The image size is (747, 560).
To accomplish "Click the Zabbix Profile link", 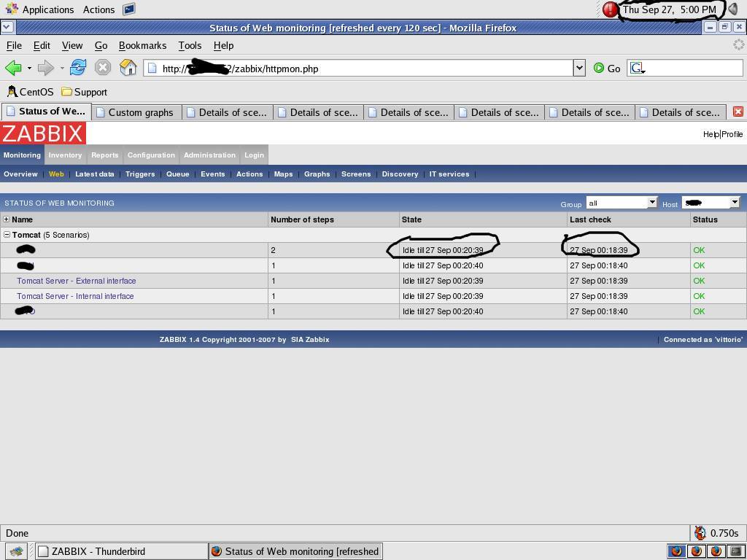I will (732, 134).
